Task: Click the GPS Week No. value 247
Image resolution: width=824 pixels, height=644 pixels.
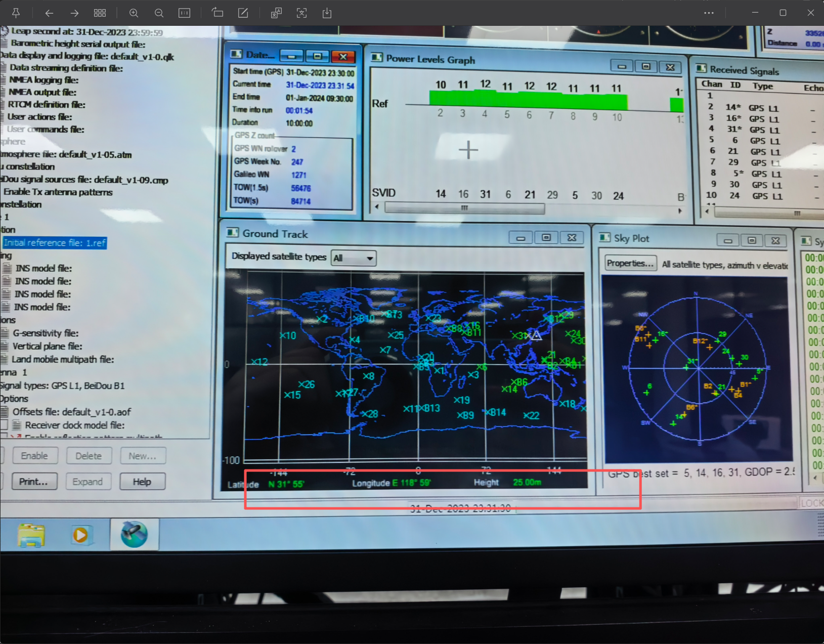Action: coord(297,162)
